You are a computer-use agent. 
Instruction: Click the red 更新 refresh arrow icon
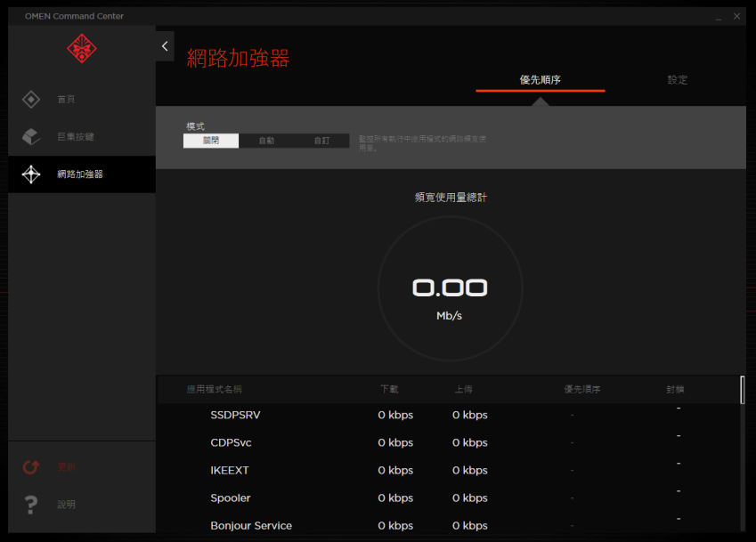[31, 467]
